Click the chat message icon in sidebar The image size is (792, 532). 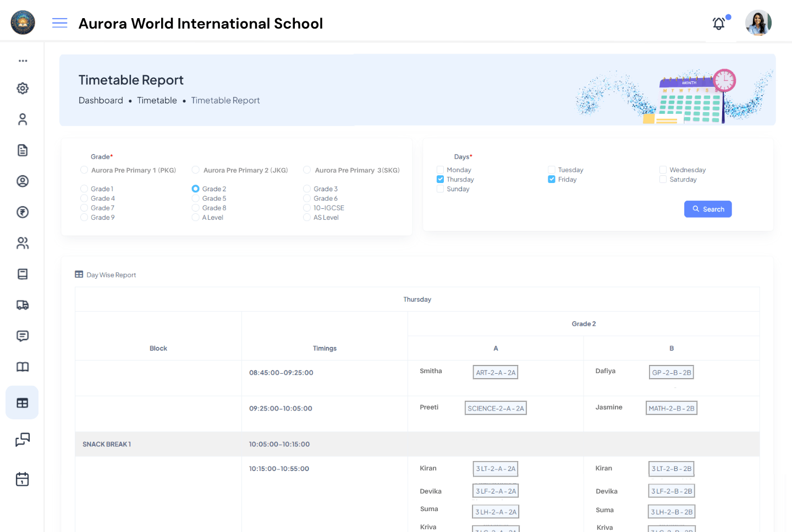(22, 336)
